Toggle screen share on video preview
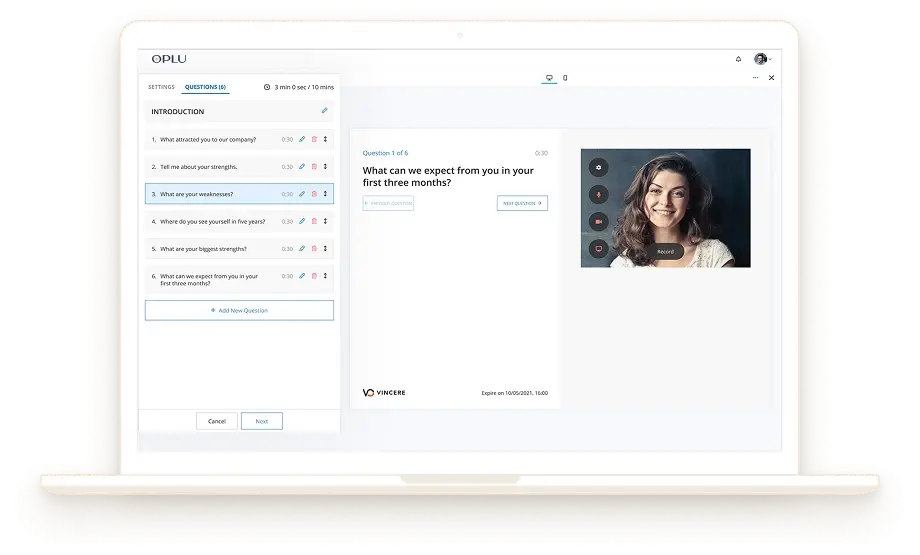 click(599, 248)
